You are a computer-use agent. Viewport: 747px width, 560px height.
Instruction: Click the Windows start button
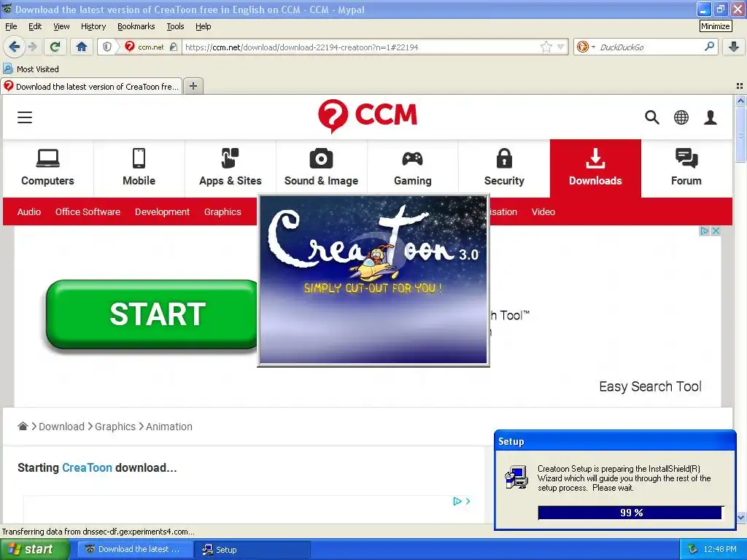click(x=34, y=550)
